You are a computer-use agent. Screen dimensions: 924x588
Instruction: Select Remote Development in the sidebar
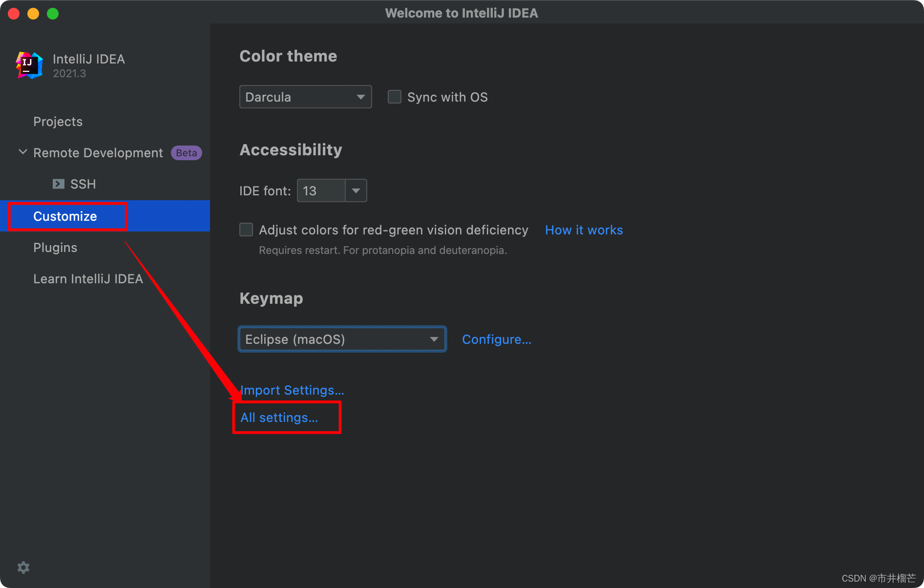[98, 153]
